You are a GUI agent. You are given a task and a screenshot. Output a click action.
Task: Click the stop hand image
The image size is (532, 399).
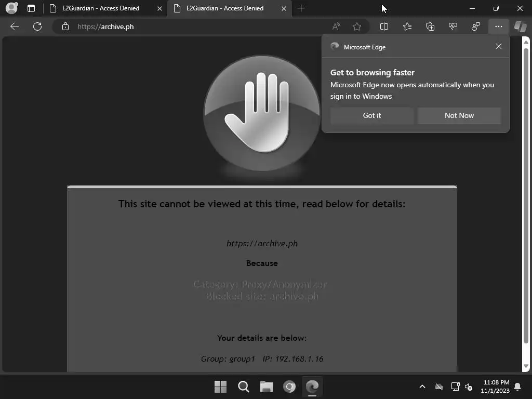pyautogui.click(x=262, y=114)
